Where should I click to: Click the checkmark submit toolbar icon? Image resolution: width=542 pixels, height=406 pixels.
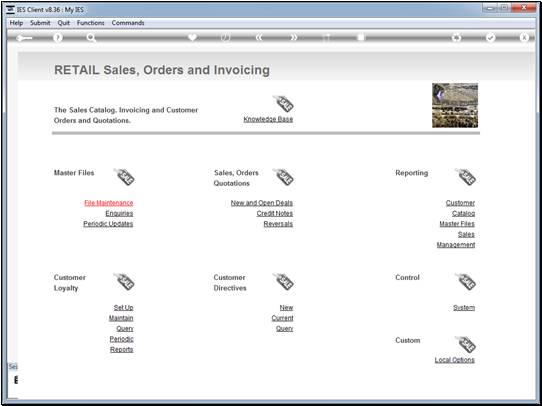pos(490,38)
